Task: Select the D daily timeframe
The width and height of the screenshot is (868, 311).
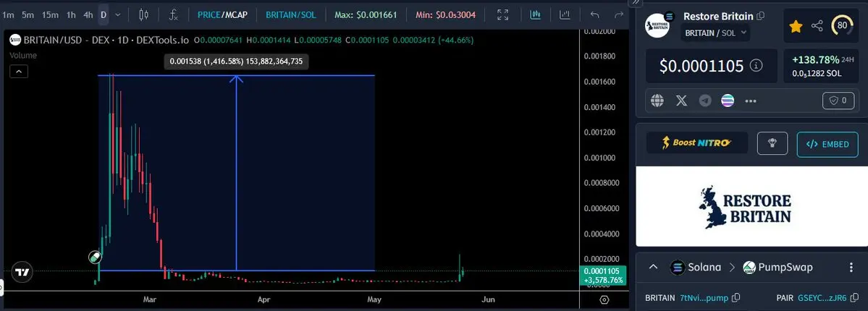Action: coord(104,15)
